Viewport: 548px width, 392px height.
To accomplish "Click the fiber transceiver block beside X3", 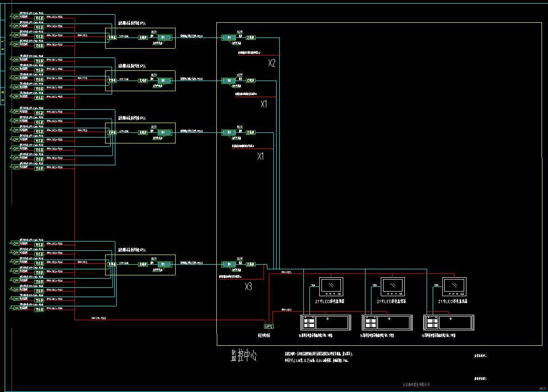I will pos(229,264).
